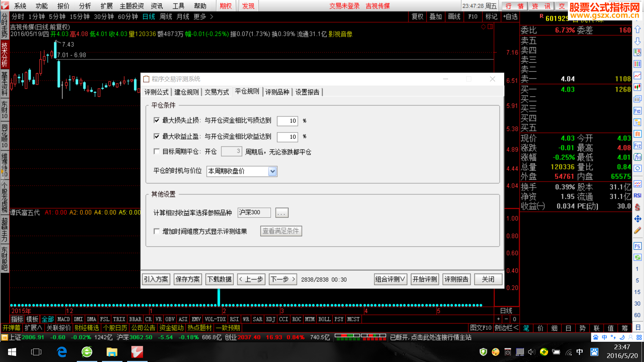Enable 增加时间维度方式显示评测结果 checkbox

pyautogui.click(x=157, y=231)
